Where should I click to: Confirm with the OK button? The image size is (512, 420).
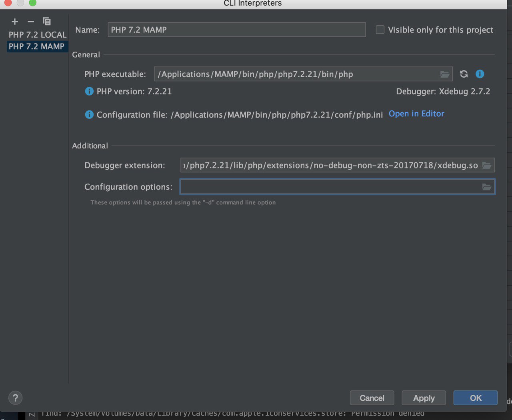476,398
